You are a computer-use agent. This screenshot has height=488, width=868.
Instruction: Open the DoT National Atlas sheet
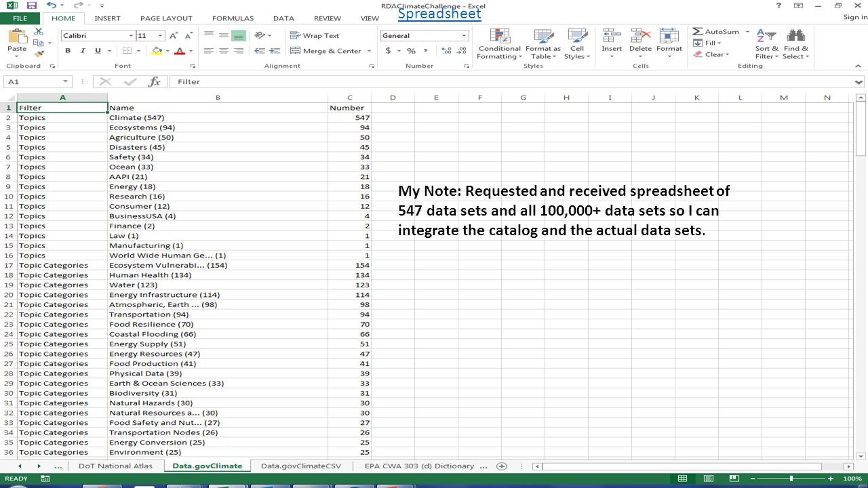pos(115,466)
